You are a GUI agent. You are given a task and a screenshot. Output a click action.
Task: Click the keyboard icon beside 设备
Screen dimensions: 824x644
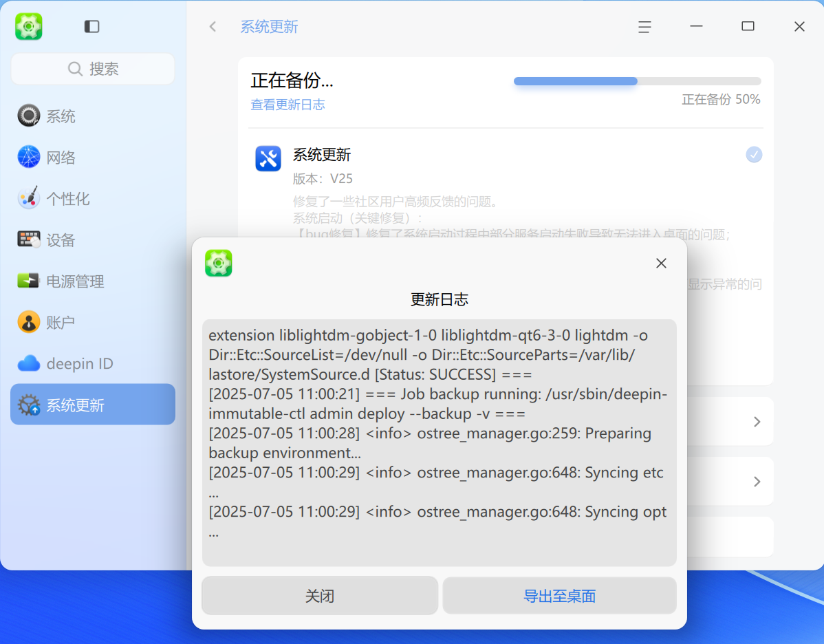(x=28, y=239)
